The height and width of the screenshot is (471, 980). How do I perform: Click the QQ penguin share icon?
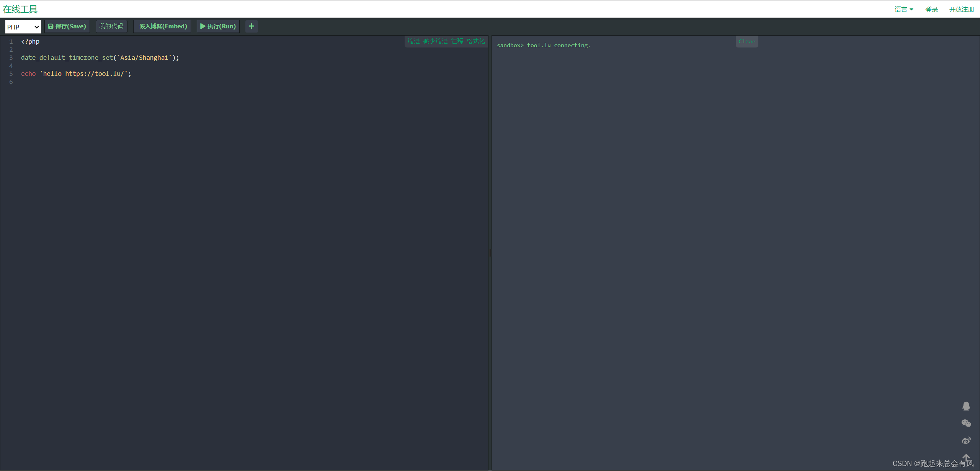click(966, 406)
